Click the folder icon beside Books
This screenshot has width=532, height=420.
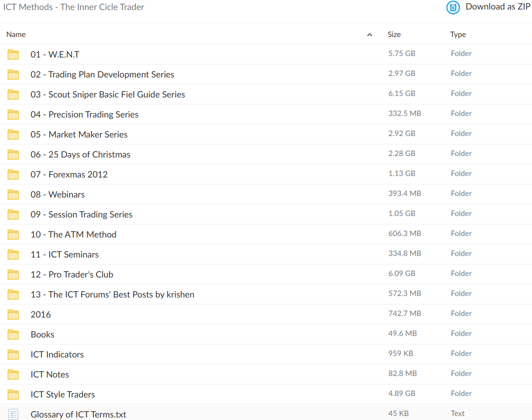[13, 334]
